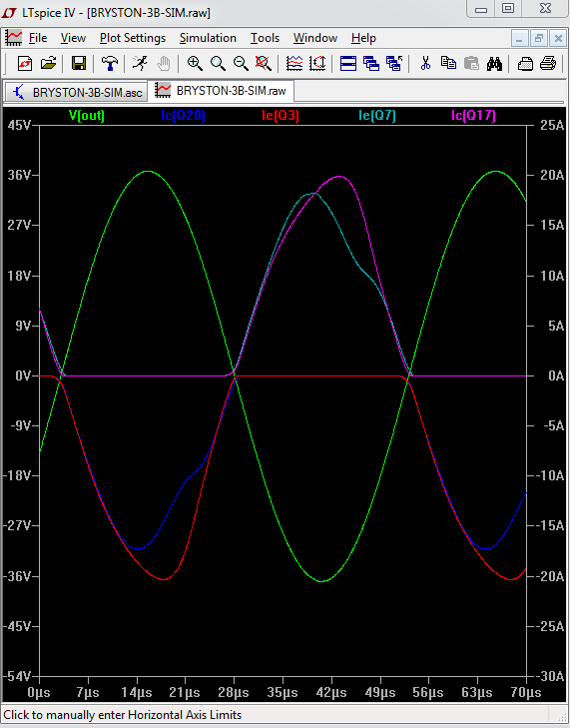Cascade windows using the toolbar icon
Viewport: 570px width, 728px height.
(371, 63)
